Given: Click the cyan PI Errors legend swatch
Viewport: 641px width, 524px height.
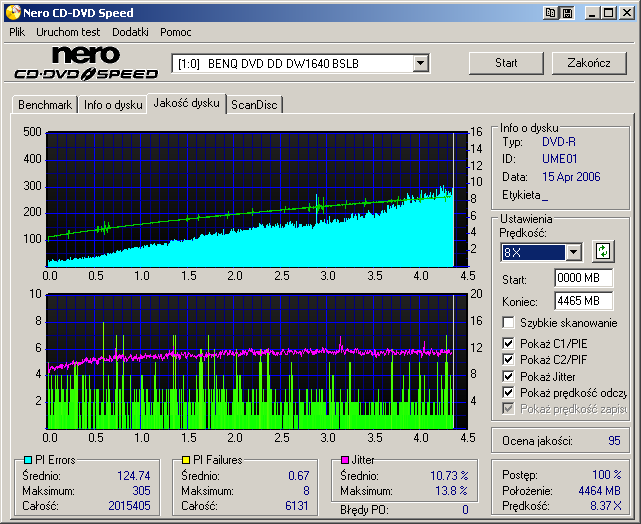Looking at the screenshot, I should click(x=28, y=460).
